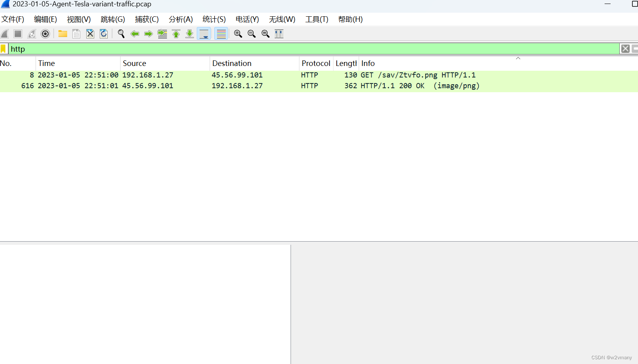The image size is (638, 364).
Task: Click length value 130 in packet 8
Action: 351,75
